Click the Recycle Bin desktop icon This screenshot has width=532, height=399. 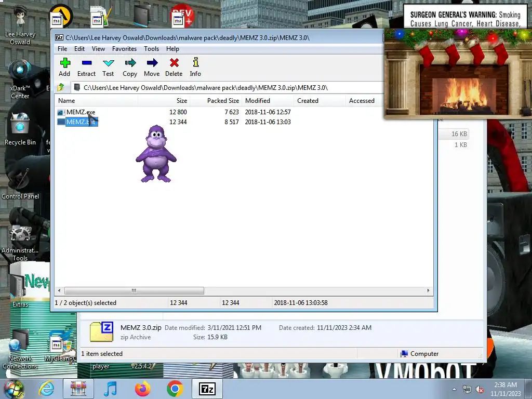tap(20, 129)
